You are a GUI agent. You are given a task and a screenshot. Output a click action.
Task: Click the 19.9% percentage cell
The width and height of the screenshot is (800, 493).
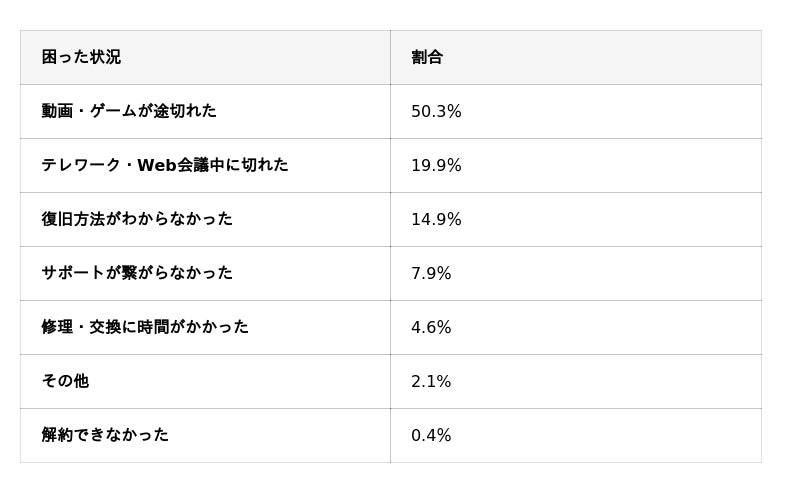tap(436, 166)
